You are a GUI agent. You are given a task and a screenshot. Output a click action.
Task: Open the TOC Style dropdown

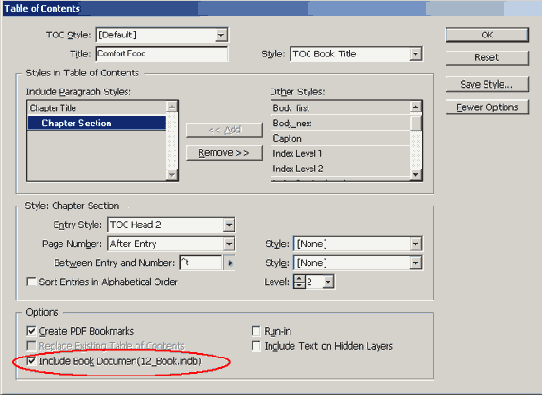pos(221,35)
